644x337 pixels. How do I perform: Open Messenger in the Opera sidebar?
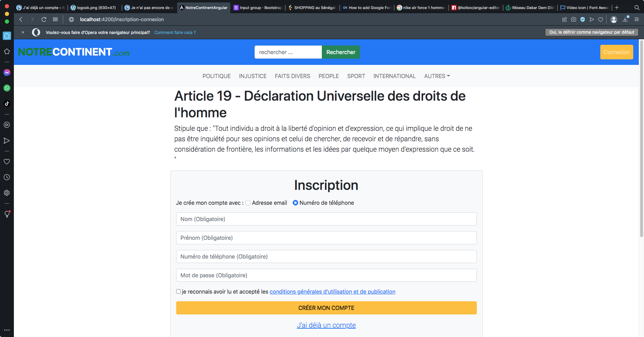click(7, 73)
